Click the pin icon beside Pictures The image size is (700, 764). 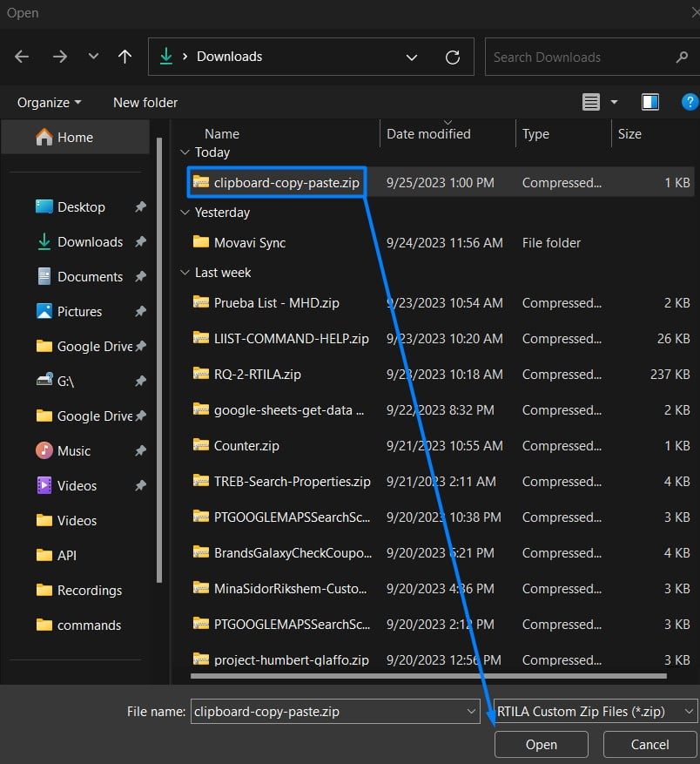coord(140,311)
